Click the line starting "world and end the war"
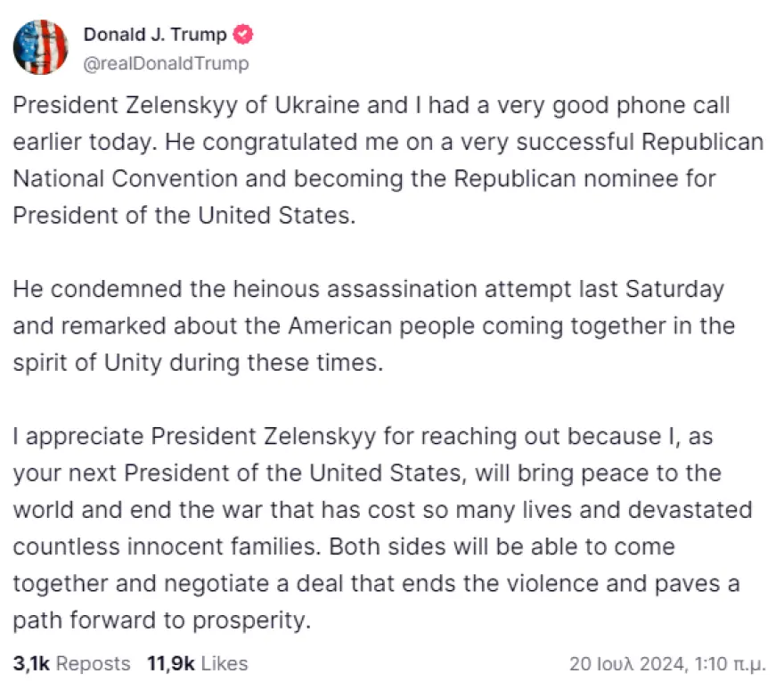Viewport: 784px width, 690px height. [382, 510]
